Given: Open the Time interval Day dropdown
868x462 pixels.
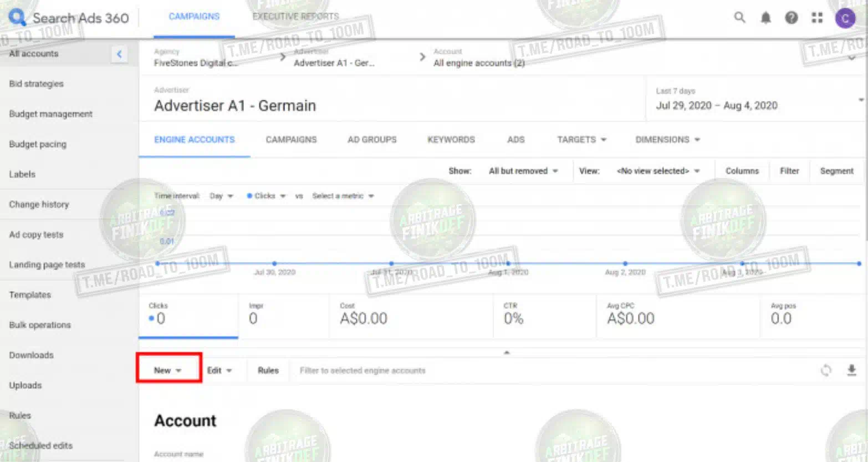Looking at the screenshot, I should click(221, 196).
